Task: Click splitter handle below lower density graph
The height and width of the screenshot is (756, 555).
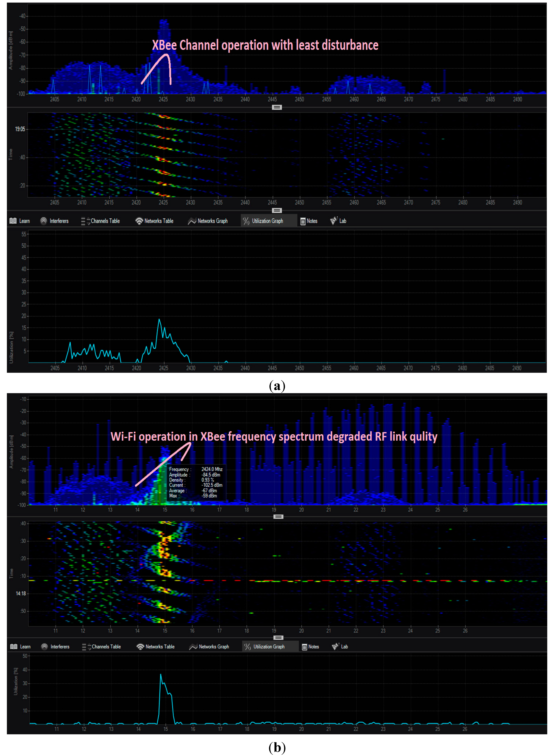Action: tap(278, 516)
